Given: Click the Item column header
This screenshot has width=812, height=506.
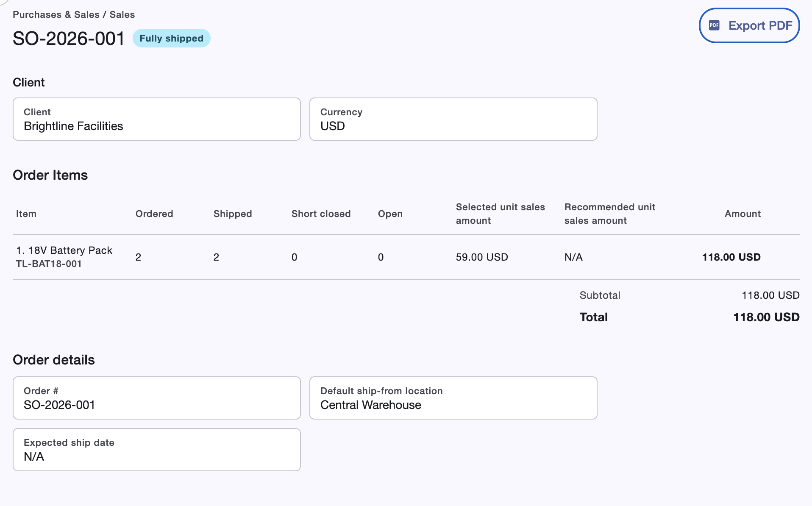Looking at the screenshot, I should click(x=26, y=214).
